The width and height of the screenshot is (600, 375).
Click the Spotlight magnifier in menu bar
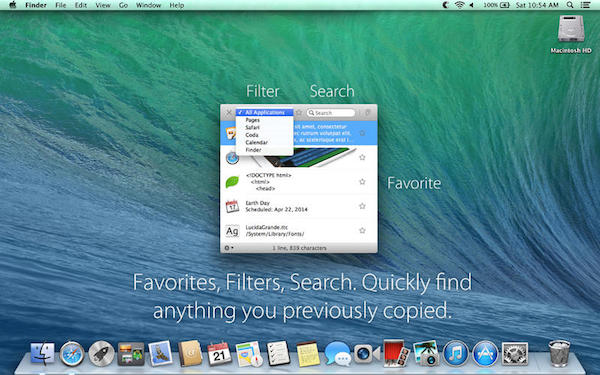point(570,5)
